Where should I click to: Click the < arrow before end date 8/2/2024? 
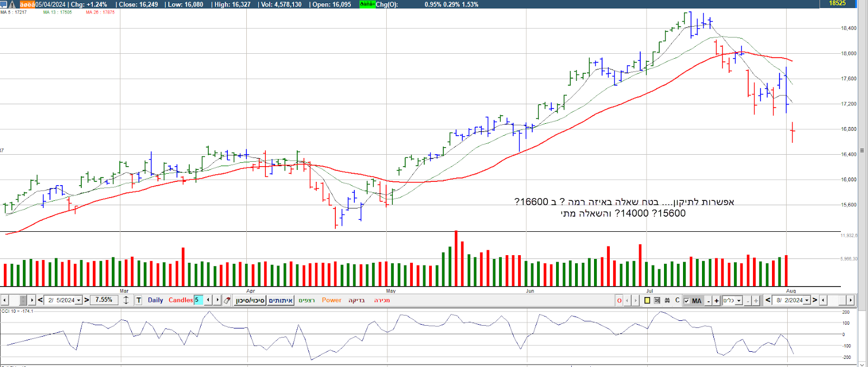tap(768, 300)
